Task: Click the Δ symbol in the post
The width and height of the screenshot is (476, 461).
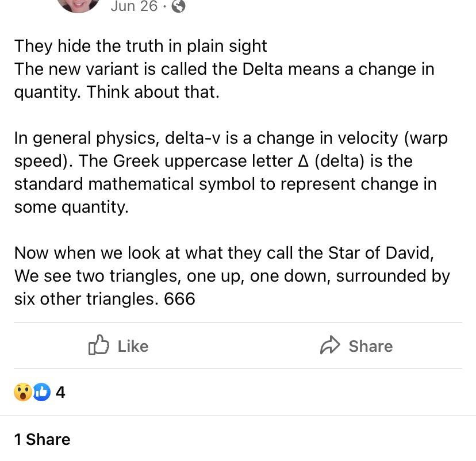Action: click(304, 162)
